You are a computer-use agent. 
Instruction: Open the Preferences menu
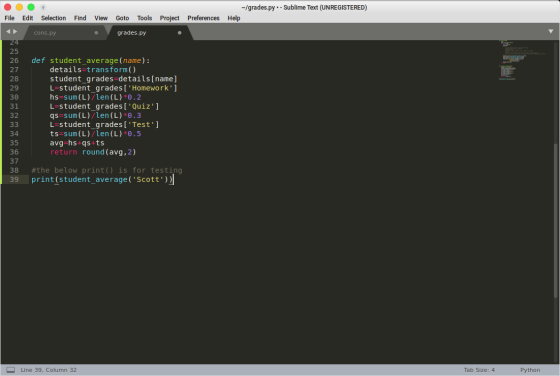203,18
